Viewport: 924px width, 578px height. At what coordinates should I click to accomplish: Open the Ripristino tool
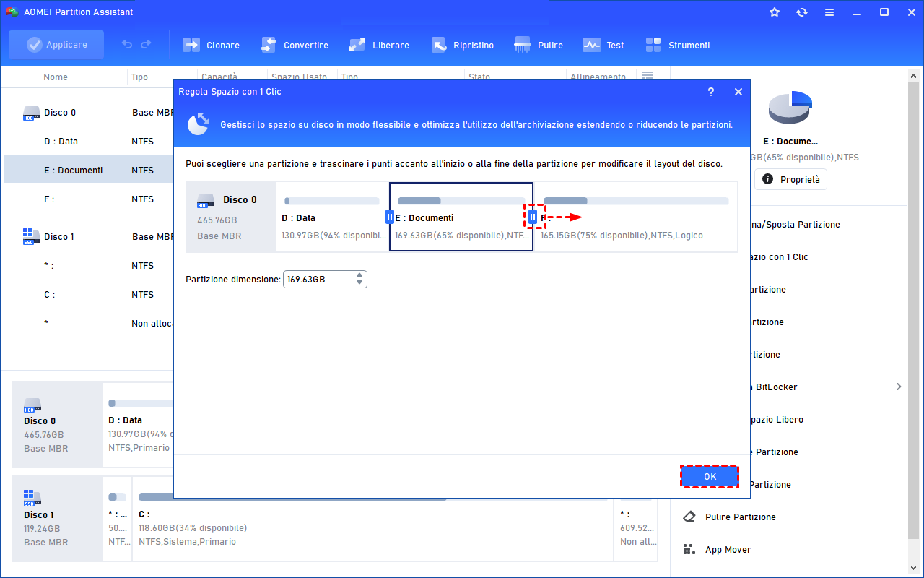[x=462, y=45]
